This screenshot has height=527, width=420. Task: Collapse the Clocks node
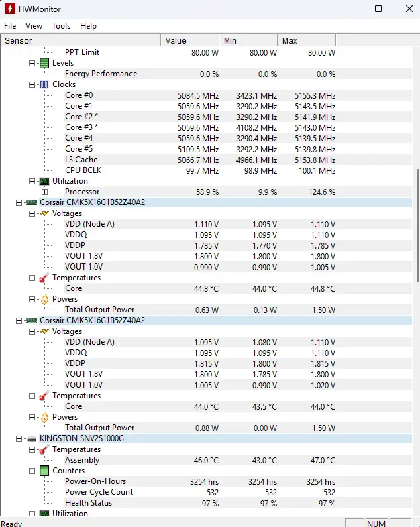32,84
